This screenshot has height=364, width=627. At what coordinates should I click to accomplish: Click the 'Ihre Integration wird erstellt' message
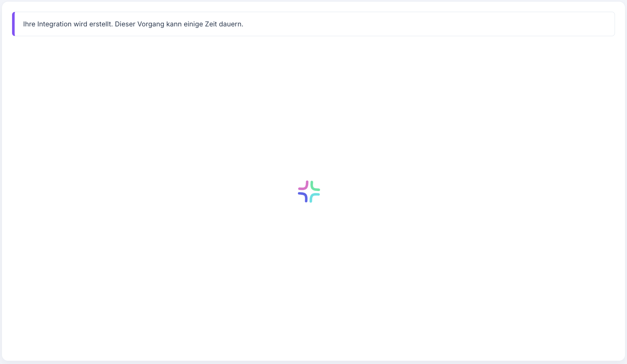coord(68,24)
